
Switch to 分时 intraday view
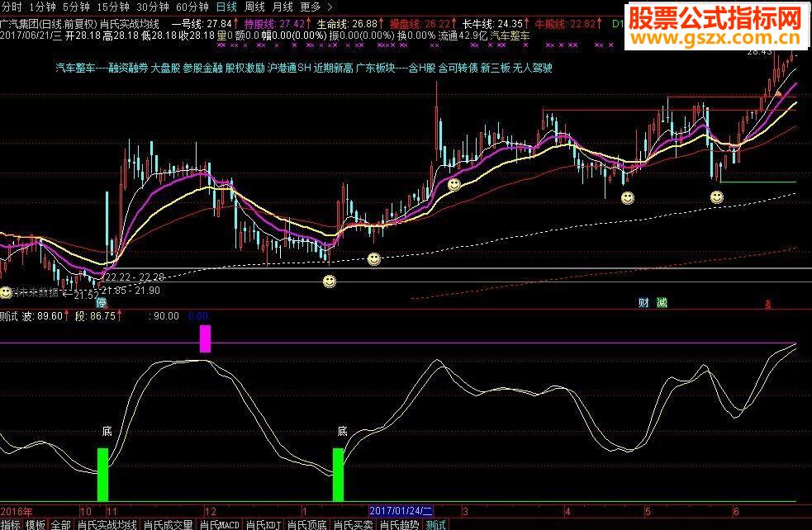point(12,7)
